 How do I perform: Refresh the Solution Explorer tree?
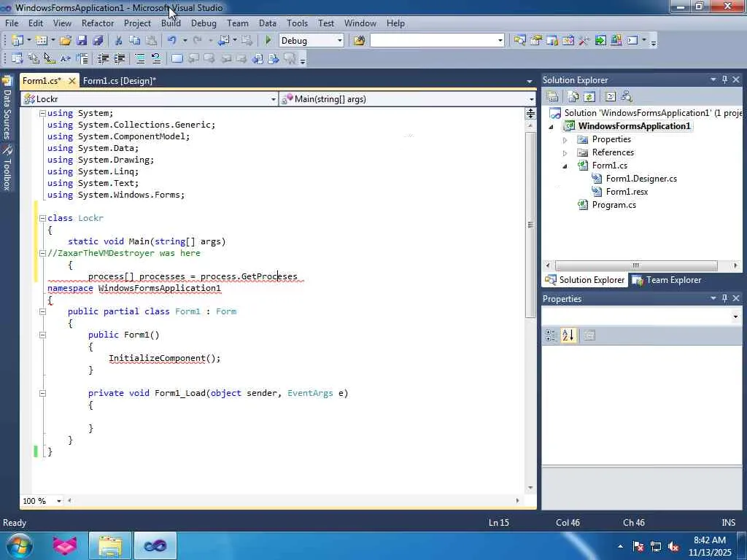589,97
